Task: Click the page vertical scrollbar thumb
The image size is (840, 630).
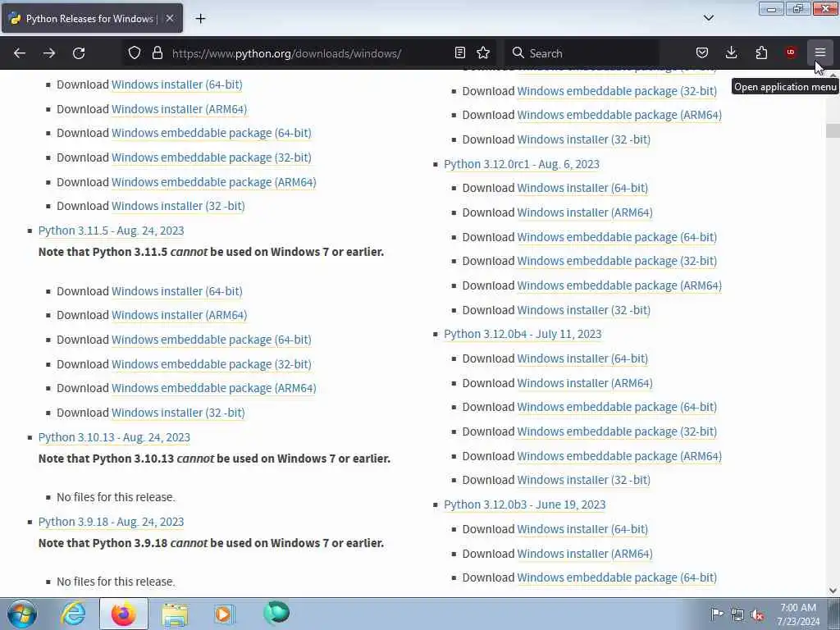Action: point(833,130)
